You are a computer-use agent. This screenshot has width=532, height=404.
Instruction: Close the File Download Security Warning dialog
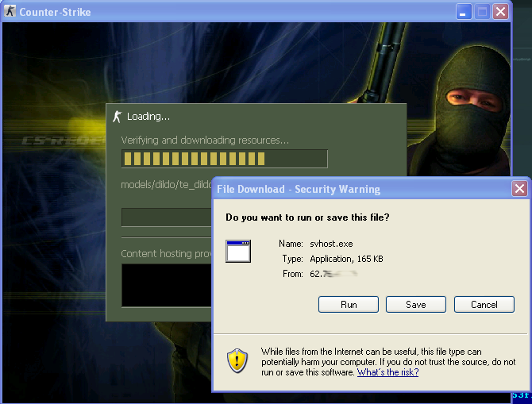coord(519,189)
